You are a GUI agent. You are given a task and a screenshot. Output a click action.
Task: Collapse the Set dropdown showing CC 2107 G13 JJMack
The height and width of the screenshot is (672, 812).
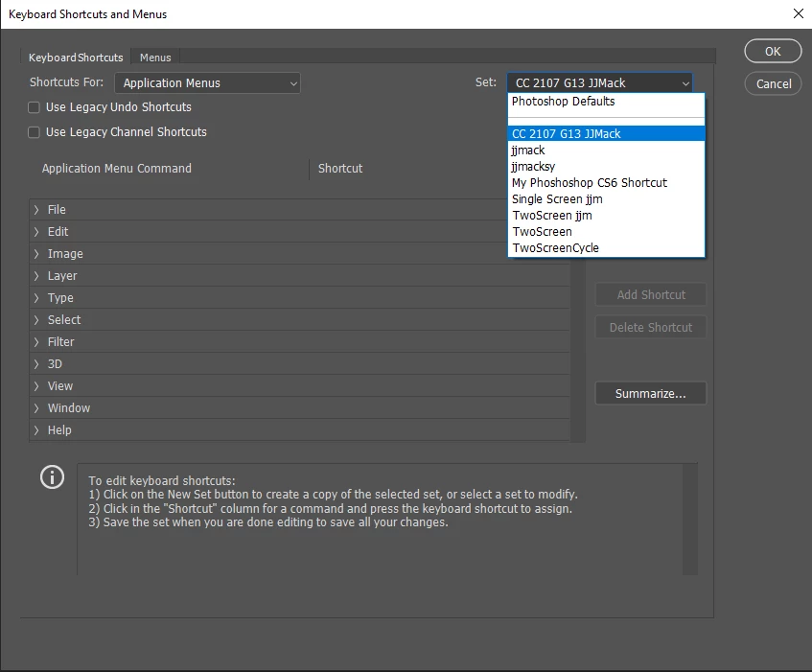(x=600, y=82)
